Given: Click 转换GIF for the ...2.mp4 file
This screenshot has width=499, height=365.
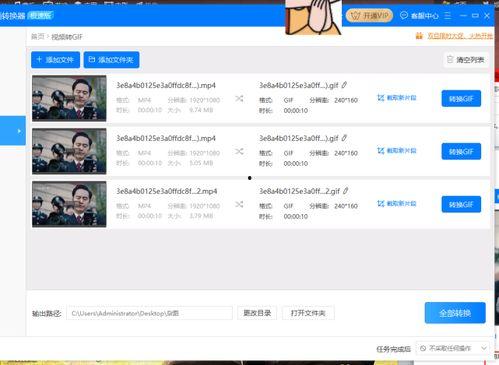Looking at the screenshot, I should (x=461, y=204).
